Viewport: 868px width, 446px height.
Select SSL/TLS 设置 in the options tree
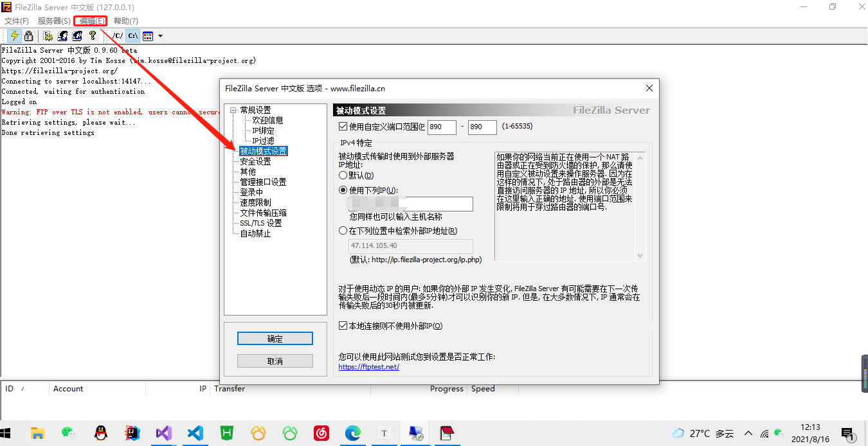(261, 223)
